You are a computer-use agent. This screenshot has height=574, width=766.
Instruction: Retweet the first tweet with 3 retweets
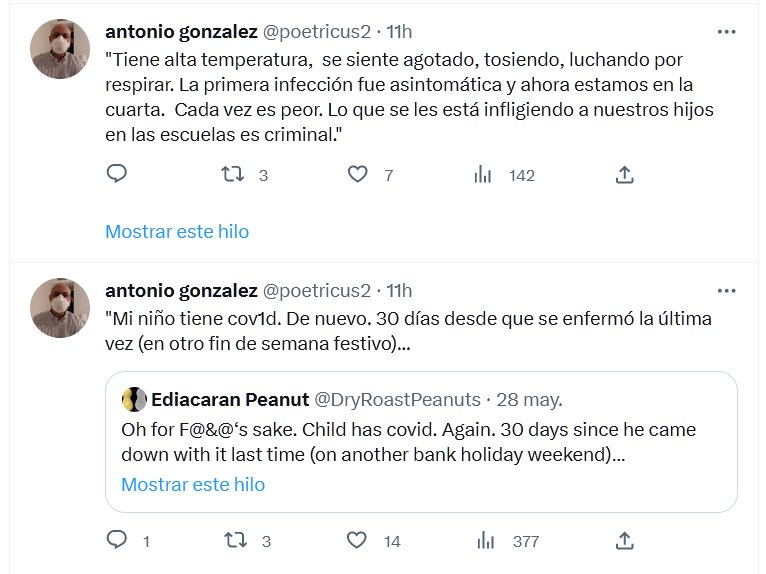pos(232,175)
